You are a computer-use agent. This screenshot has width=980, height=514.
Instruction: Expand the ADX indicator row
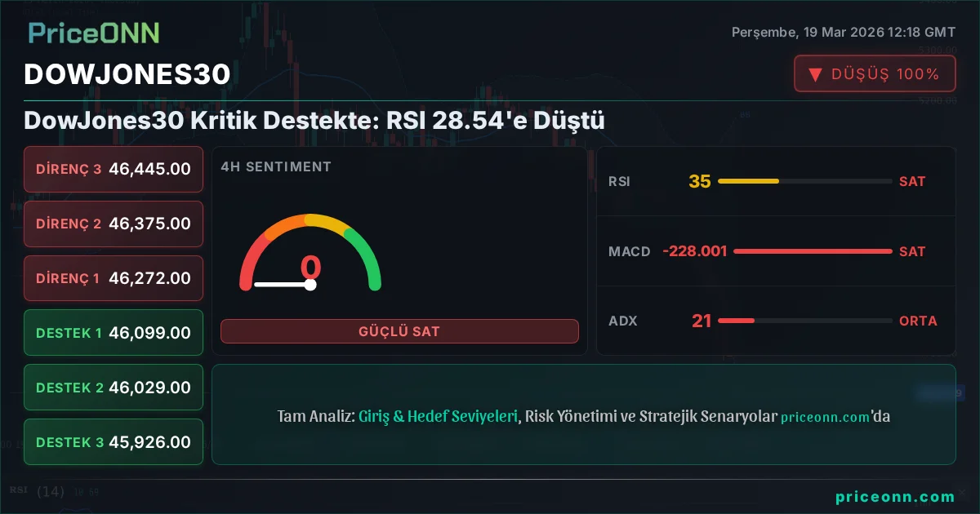776,321
